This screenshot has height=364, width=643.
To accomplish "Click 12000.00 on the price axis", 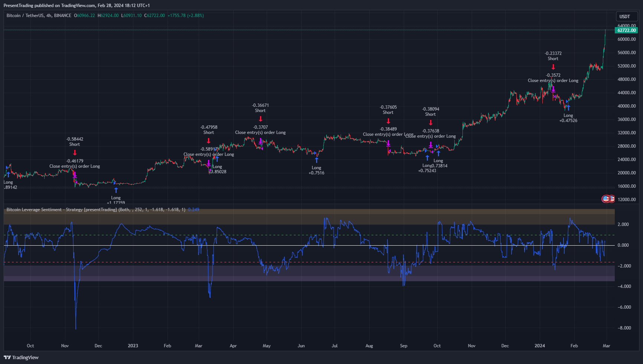I will click(627, 200).
